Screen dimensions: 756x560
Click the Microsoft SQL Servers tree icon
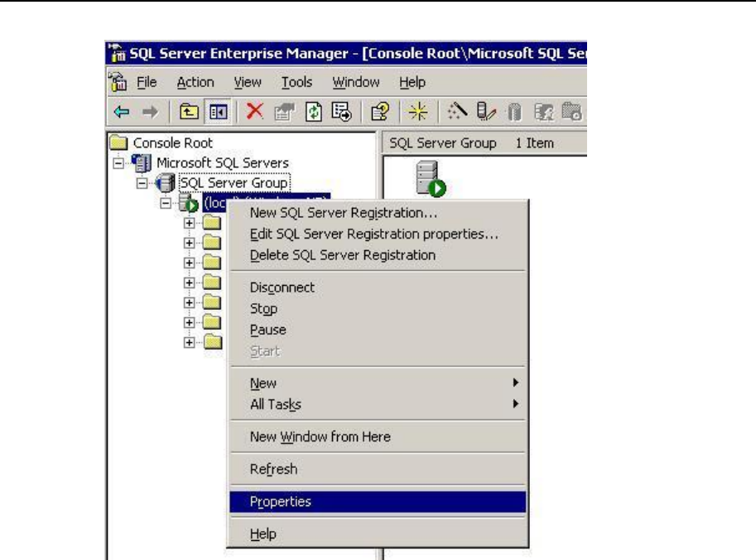142,163
